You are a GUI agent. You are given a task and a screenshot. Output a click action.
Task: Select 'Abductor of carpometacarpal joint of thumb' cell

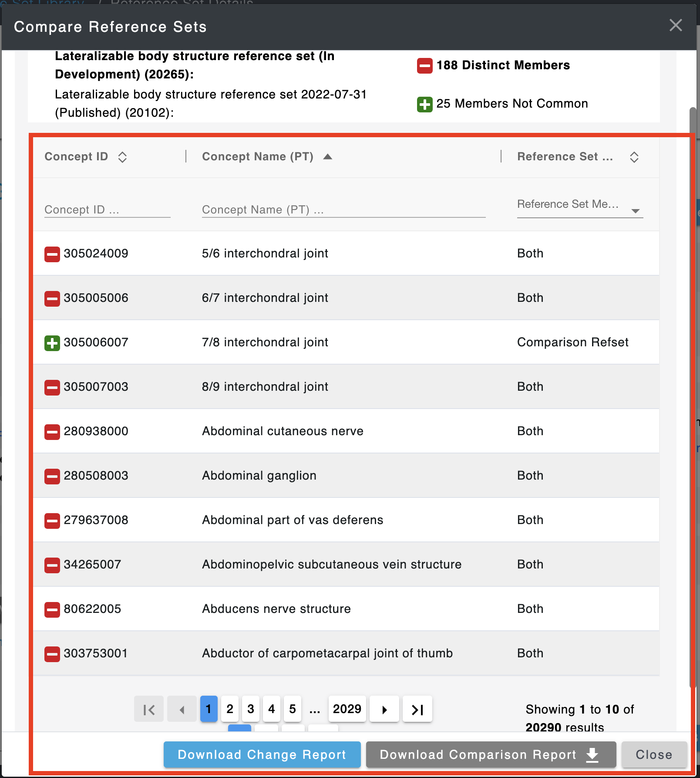tap(327, 653)
